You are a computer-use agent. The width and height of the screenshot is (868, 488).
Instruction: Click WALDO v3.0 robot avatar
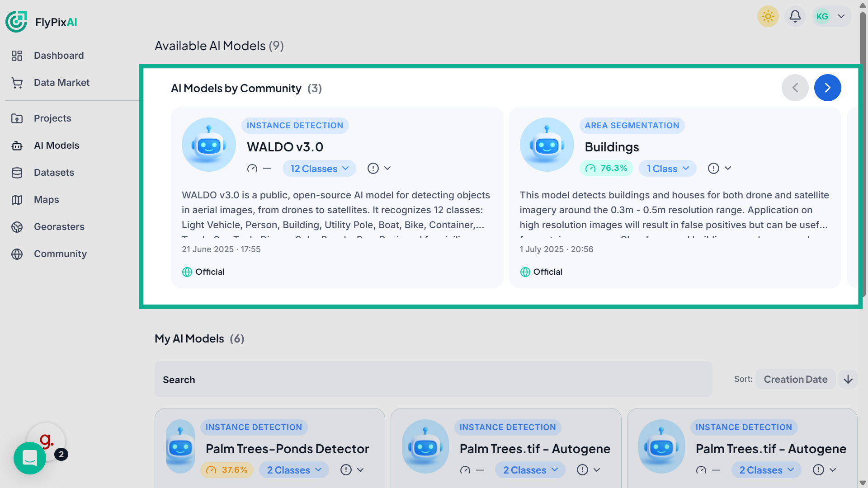tap(209, 145)
